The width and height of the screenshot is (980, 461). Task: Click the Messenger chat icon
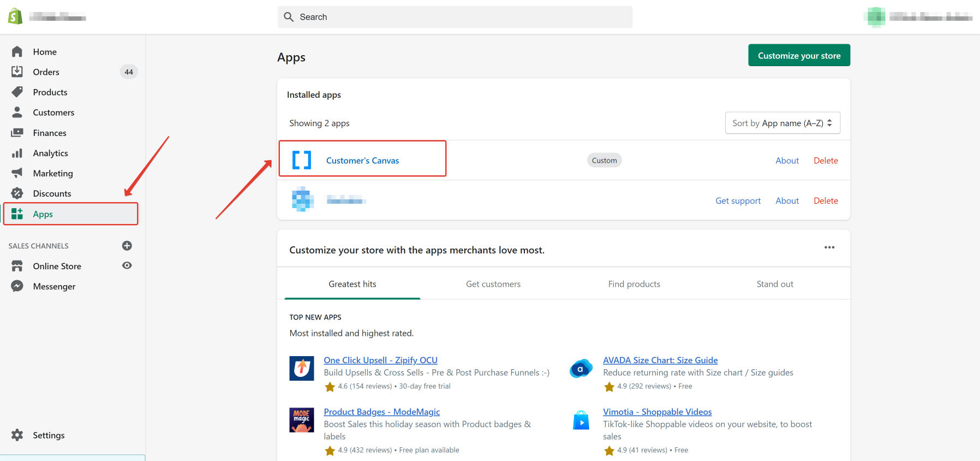[x=17, y=286]
